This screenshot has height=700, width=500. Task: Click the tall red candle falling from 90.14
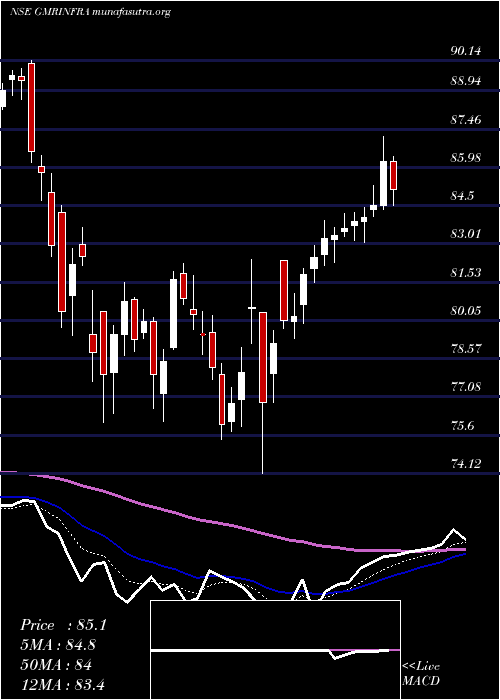point(31,108)
